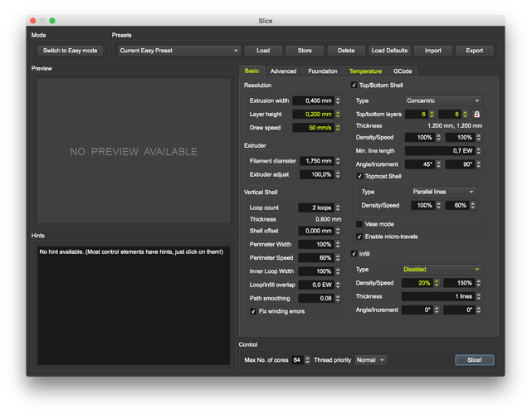The image size is (532, 415).
Task: Click the Draw speed value field
Action: [314, 128]
